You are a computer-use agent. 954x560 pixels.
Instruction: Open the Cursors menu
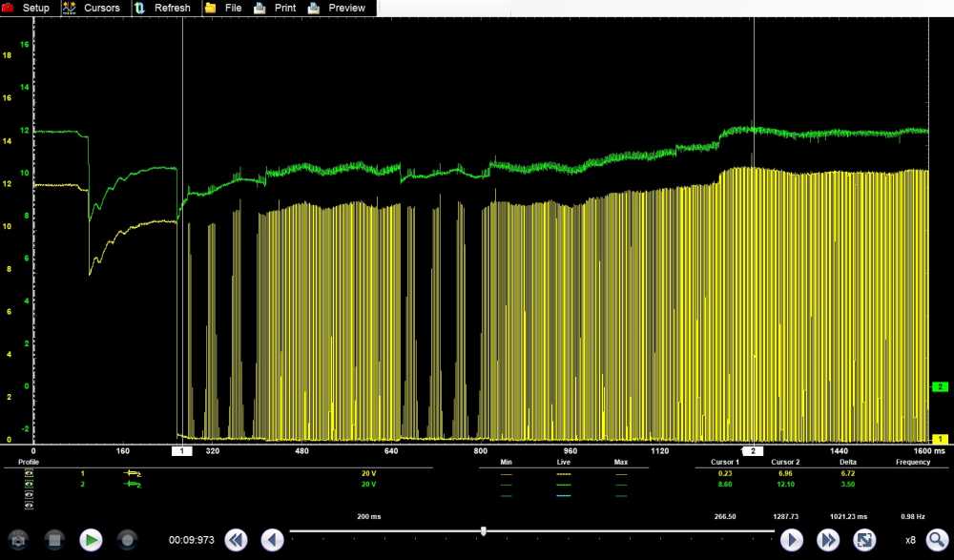(92, 8)
